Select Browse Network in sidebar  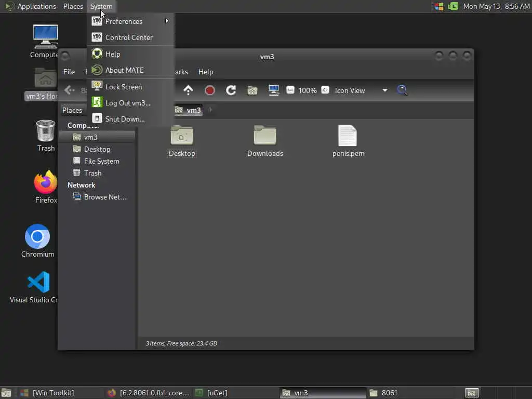pos(97,197)
